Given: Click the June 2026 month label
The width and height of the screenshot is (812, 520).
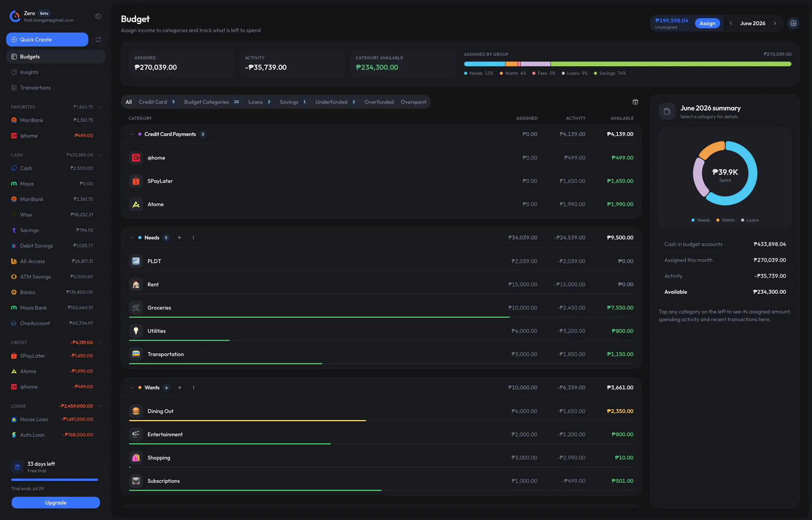Looking at the screenshot, I should click(x=753, y=23).
